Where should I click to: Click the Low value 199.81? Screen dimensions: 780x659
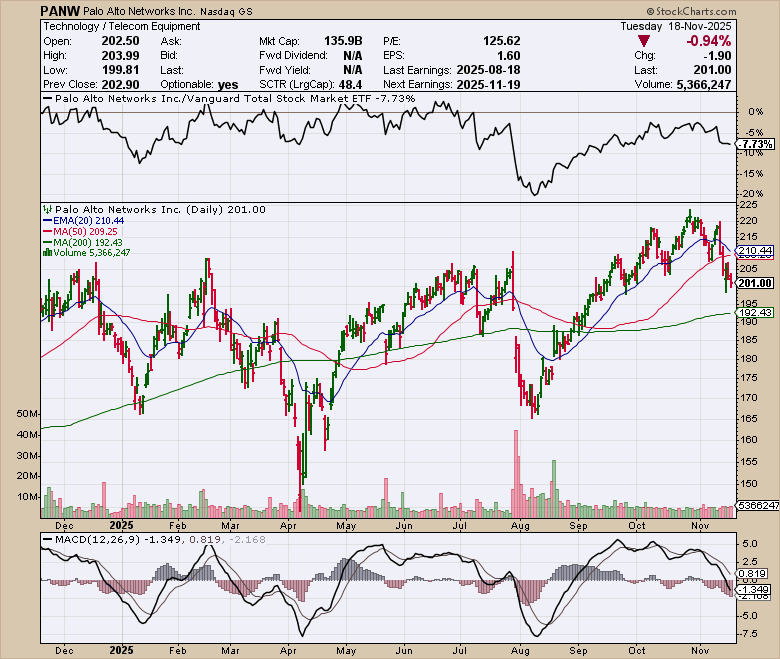[120, 70]
